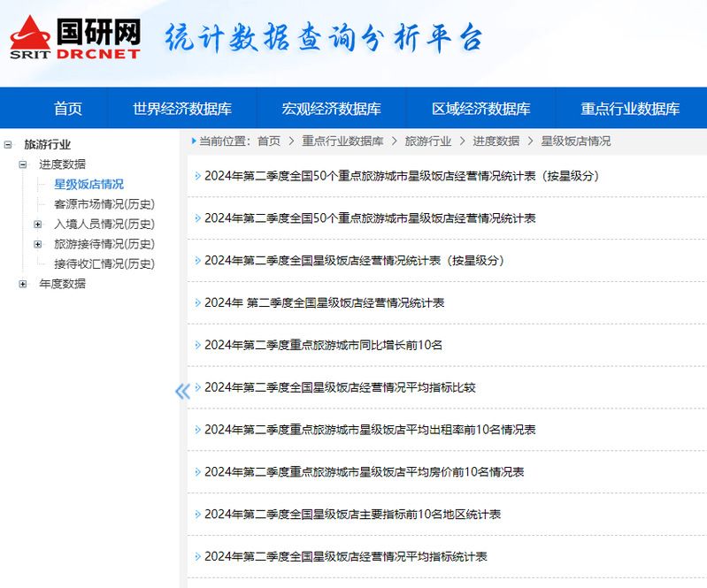707x588 pixels.
Task: Open the 世界经济数据库 navigation tab
Action: pos(182,109)
